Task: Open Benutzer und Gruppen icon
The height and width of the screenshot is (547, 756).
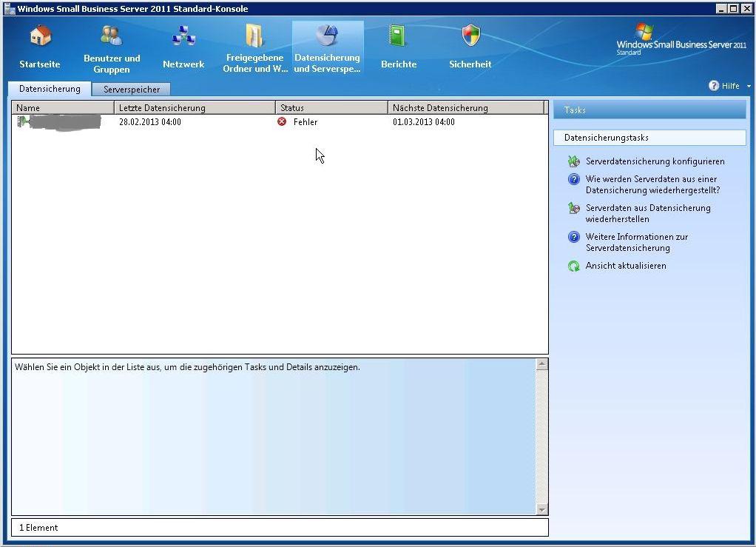Action: coord(112,36)
